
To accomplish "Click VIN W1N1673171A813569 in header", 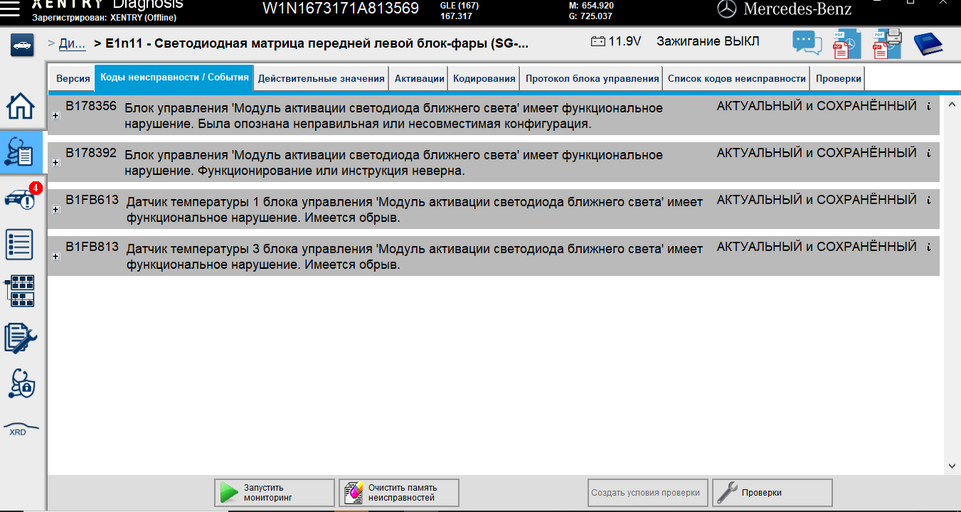I will click(x=341, y=8).
